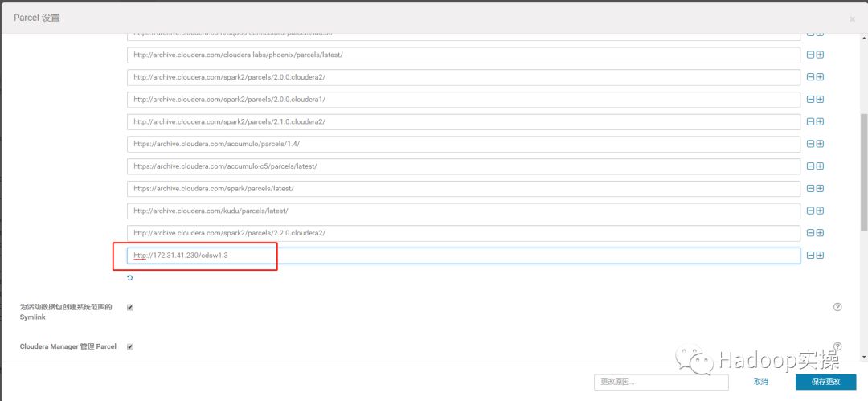The height and width of the screenshot is (401, 868).
Task: Click the 保存更改 button
Action: coord(826,383)
